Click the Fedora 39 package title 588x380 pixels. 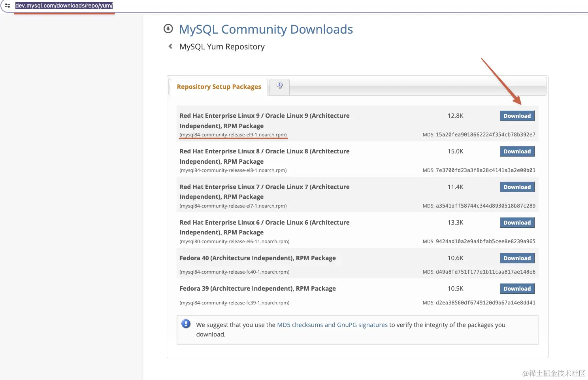pos(258,289)
